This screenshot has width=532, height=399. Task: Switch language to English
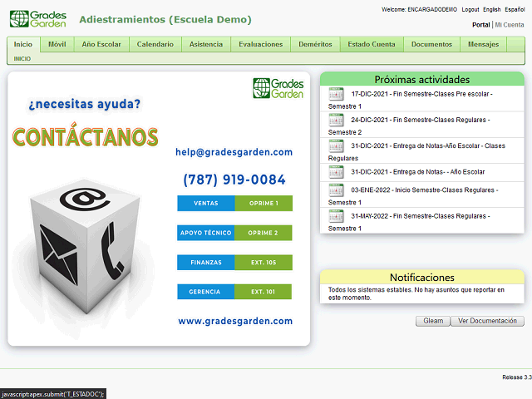click(x=491, y=9)
